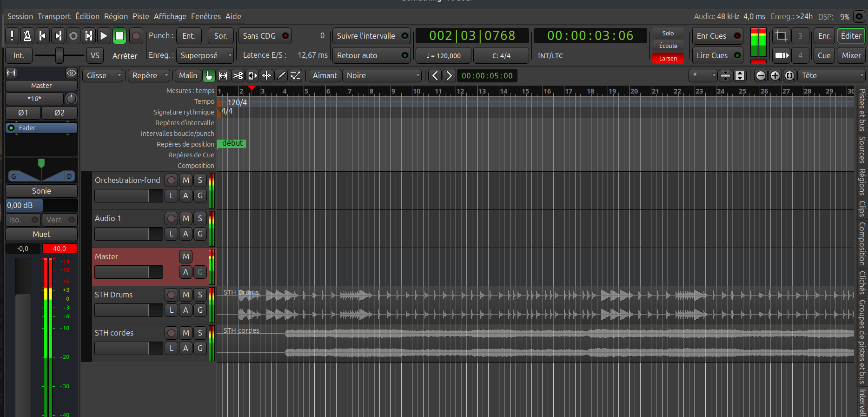Choose the Grab hand tool
This screenshot has height=417, width=868.
(x=209, y=75)
